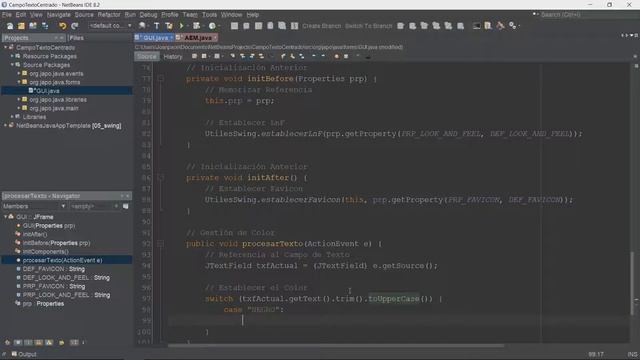Click the Redo arrow icon
This screenshot has height=360, width=640.
click(74, 26)
